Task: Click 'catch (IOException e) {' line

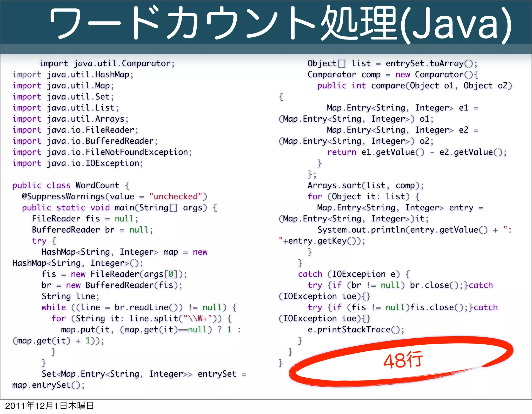Action: point(354,274)
